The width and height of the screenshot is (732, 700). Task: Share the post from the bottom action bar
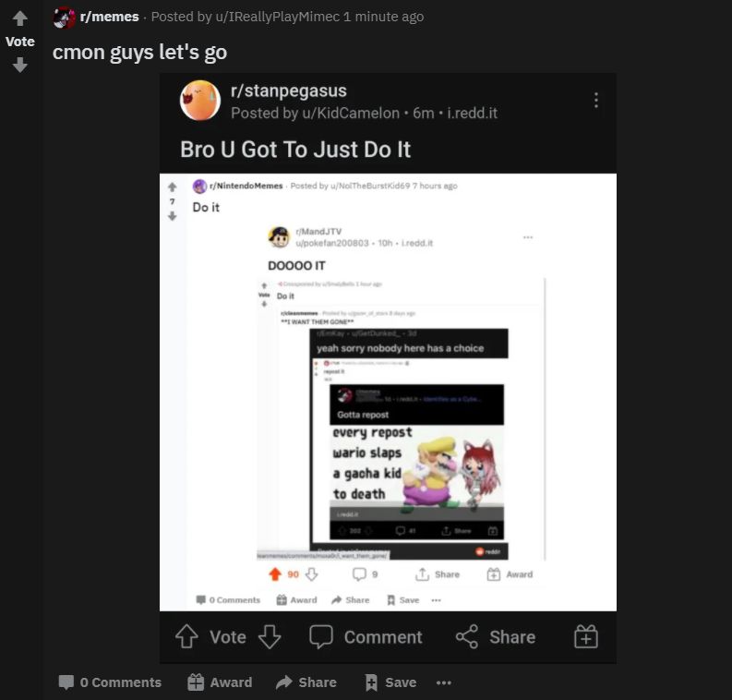tap(306, 682)
